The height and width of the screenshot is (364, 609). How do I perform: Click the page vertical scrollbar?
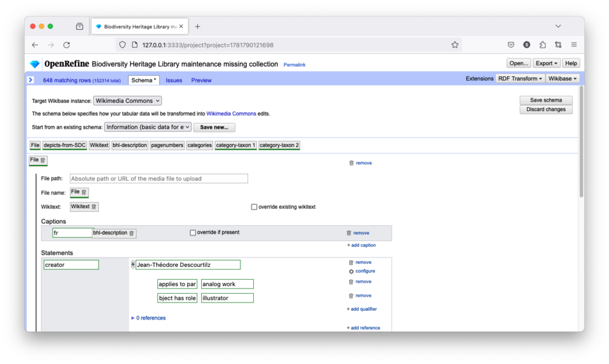tap(581, 141)
